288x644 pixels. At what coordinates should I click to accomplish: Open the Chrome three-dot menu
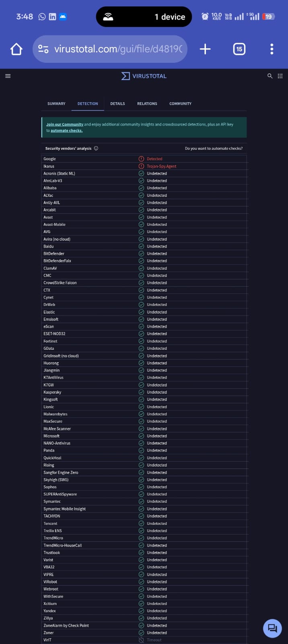click(272, 49)
